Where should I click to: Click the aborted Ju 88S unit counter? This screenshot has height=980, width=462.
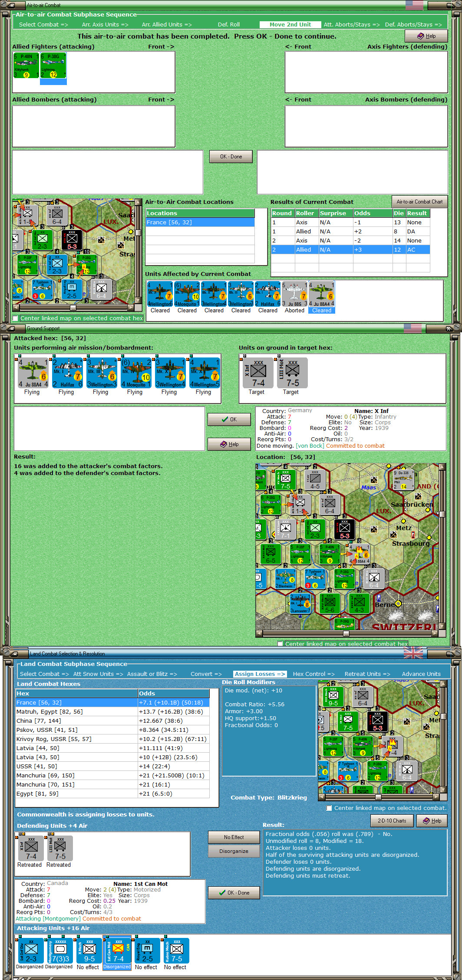pos(295,294)
